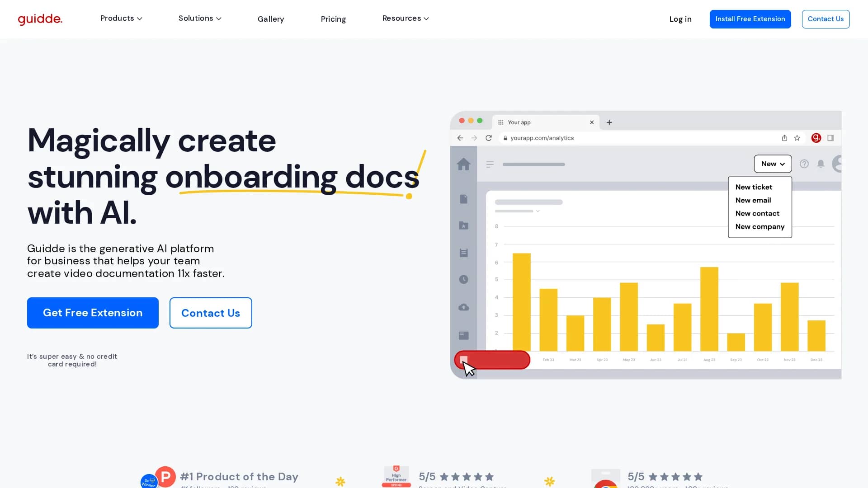Click '#1 Product of the Day' text
Image resolution: width=868 pixels, height=488 pixels.
pyautogui.click(x=239, y=477)
